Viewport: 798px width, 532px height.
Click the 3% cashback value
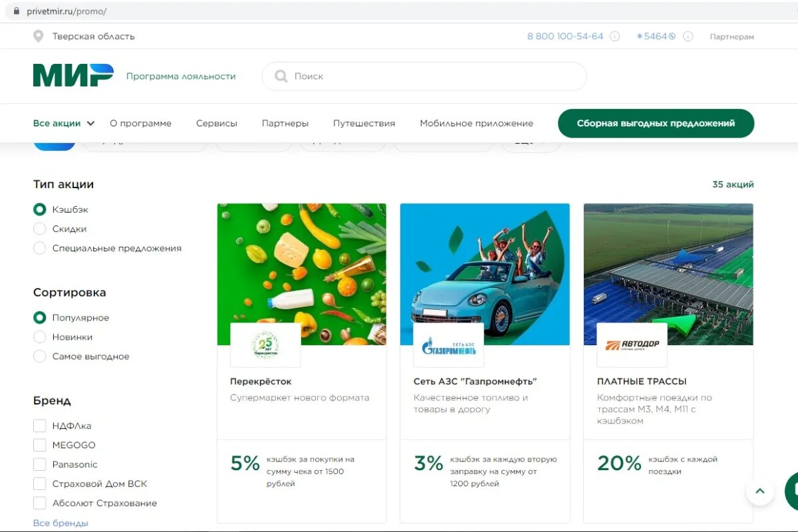pyautogui.click(x=429, y=463)
